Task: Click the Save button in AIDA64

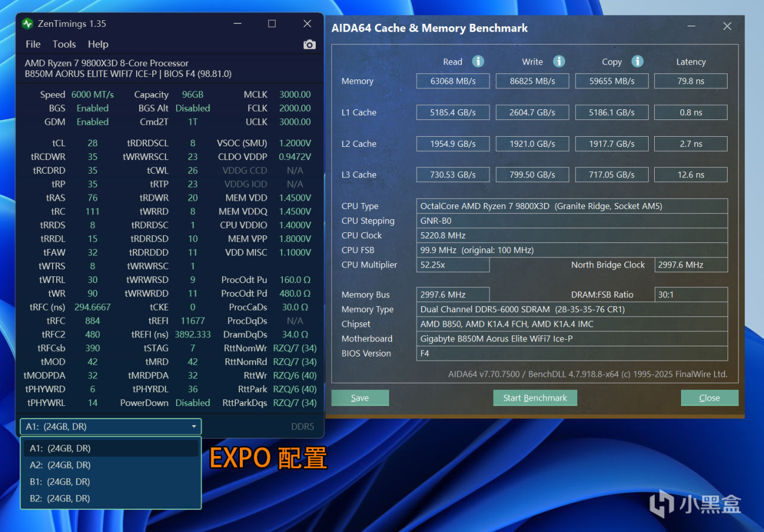Action: click(x=360, y=398)
